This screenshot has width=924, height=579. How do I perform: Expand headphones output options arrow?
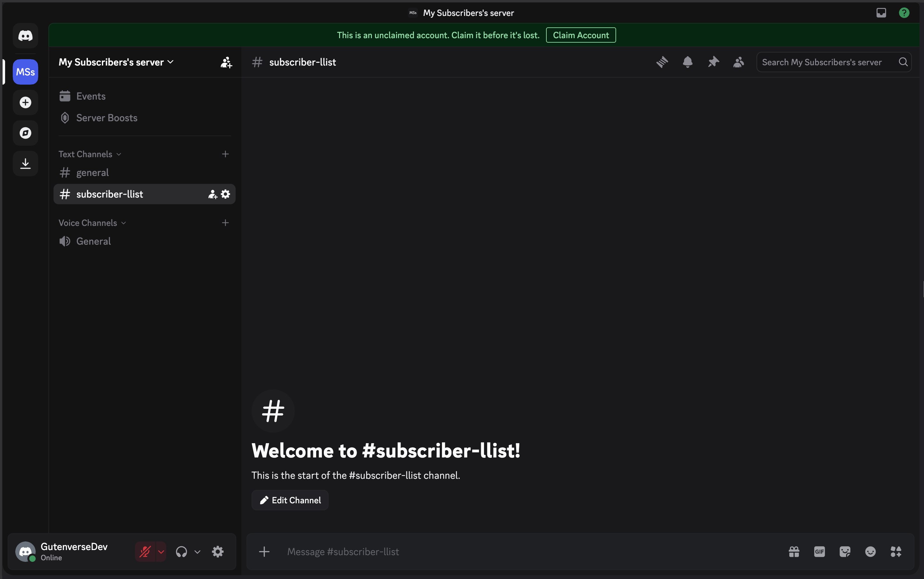pos(197,552)
